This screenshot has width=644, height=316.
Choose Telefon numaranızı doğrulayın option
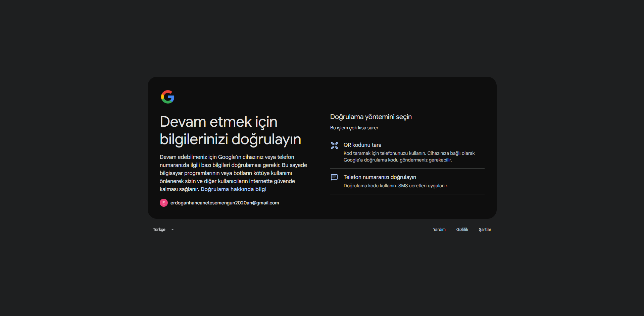[x=407, y=181]
